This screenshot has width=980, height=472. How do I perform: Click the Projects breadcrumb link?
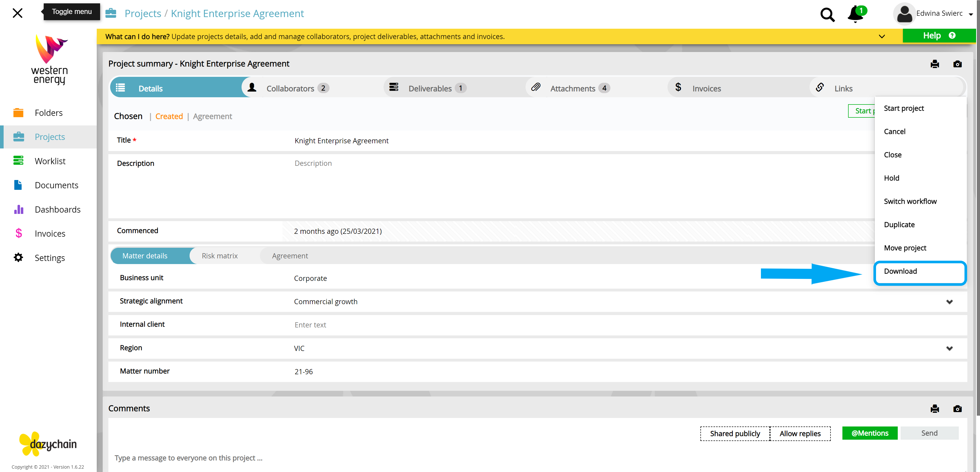tap(143, 13)
